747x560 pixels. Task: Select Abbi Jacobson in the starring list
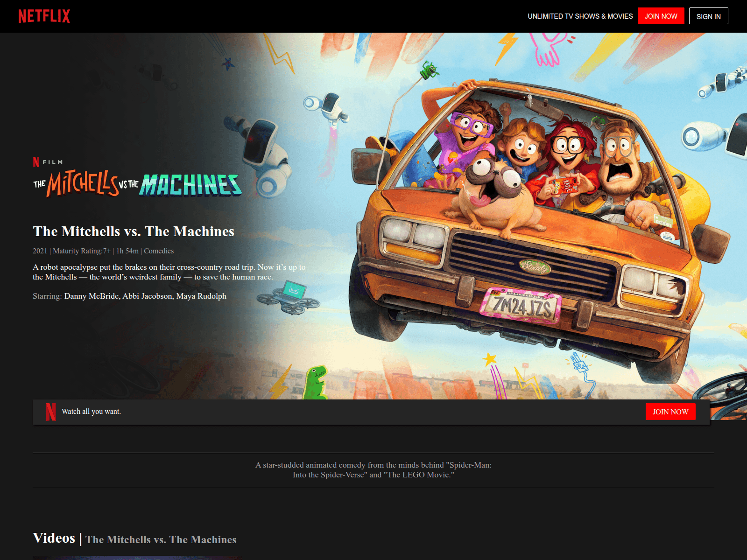[147, 296]
